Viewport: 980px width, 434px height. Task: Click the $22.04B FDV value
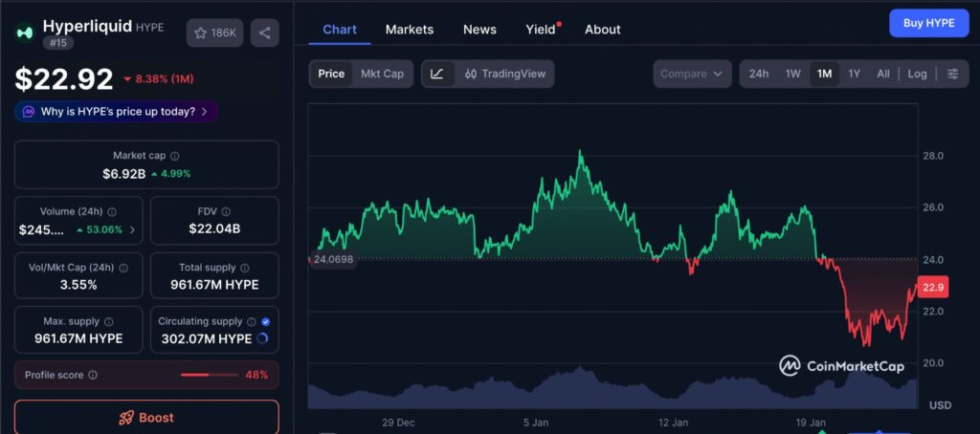tap(214, 229)
